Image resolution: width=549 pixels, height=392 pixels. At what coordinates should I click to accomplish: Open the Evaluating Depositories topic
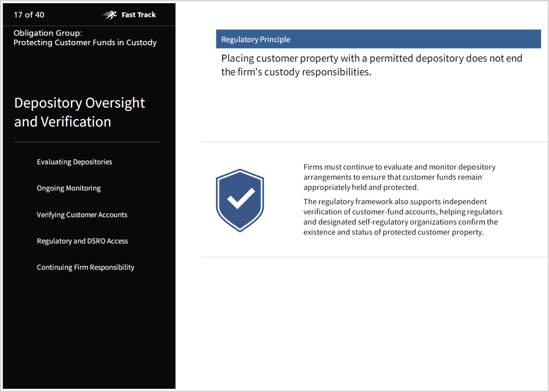click(x=74, y=162)
